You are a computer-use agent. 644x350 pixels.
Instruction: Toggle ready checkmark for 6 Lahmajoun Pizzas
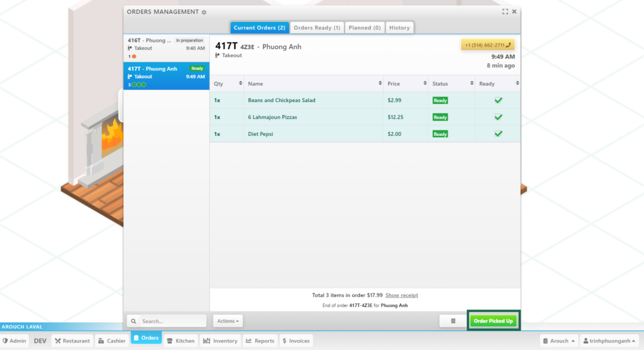point(498,117)
